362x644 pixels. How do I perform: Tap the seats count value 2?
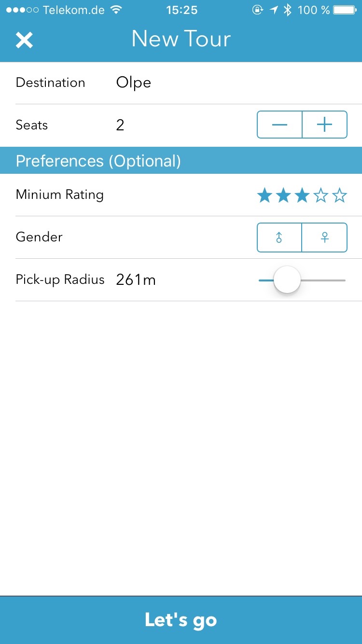120,126
